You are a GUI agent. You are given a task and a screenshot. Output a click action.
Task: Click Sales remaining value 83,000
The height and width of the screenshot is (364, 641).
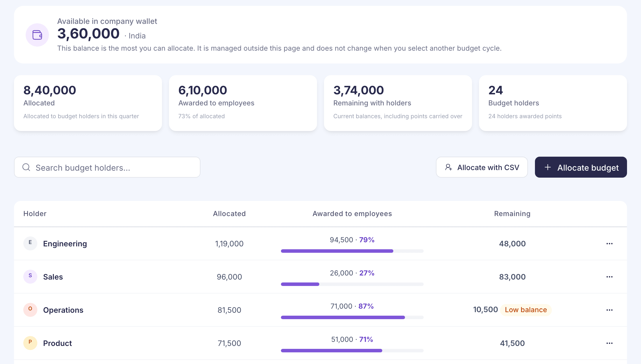[x=512, y=277]
